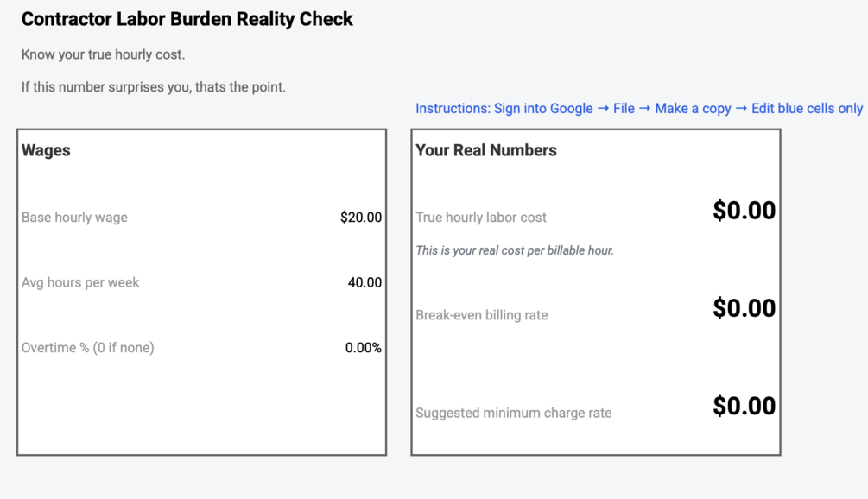The width and height of the screenshot is (868, 499).
Task: Click the Avg hours per week label
Action: 80,282
